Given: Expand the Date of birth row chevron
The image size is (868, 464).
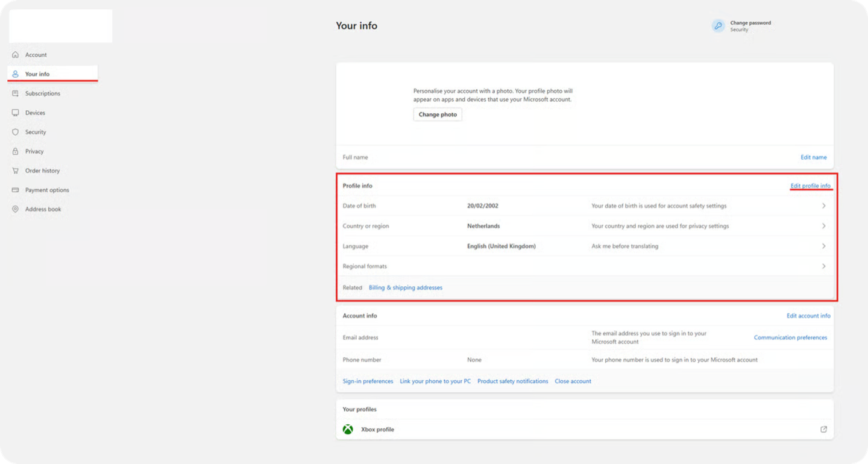Looking at the screenshot, I should click(x=823, y=206).
